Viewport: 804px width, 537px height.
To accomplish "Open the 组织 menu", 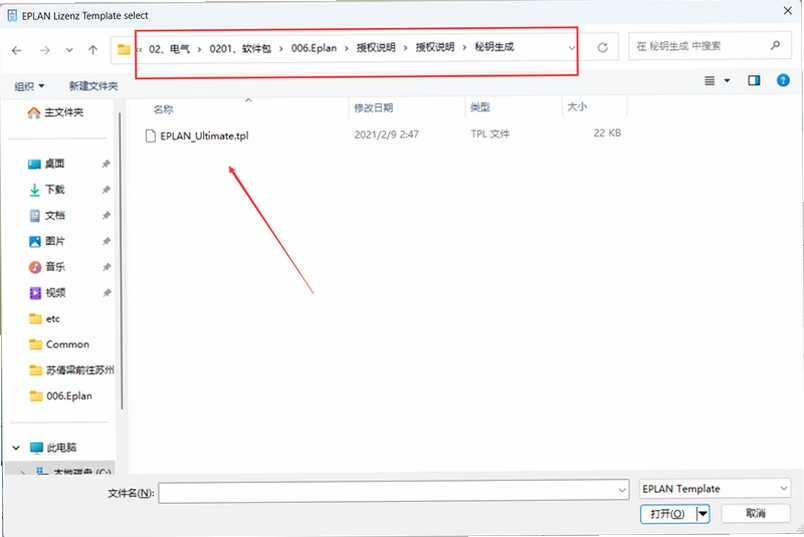I will pyautogui.click(x=29, y=86).
